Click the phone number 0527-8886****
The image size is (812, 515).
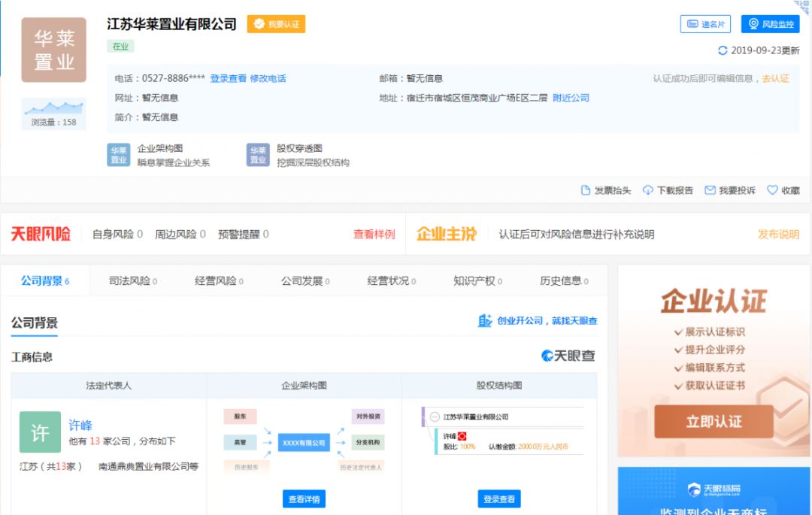pyautogui.click(x=174, y=78)
